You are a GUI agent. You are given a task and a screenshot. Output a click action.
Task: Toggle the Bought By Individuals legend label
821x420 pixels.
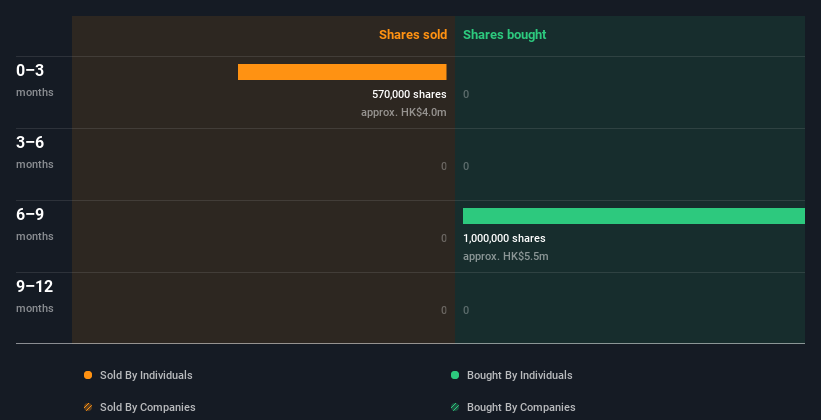pyautogui.click(x=519, y=375)
